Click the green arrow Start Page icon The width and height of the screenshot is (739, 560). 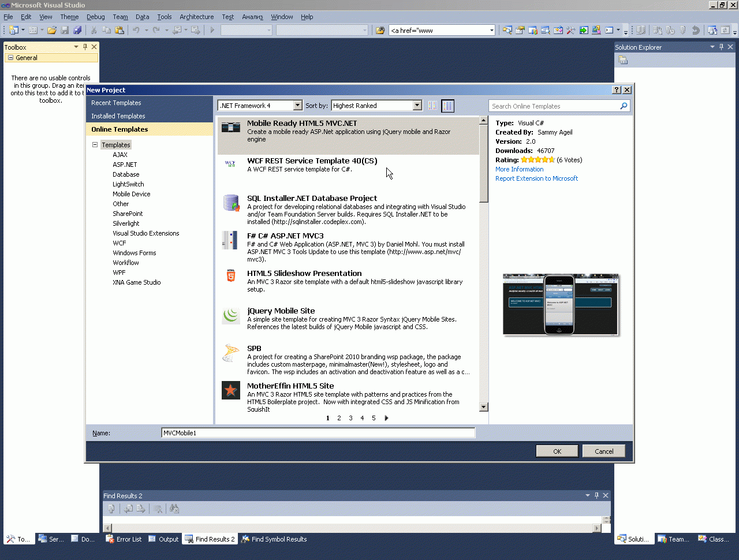[584, 30]
